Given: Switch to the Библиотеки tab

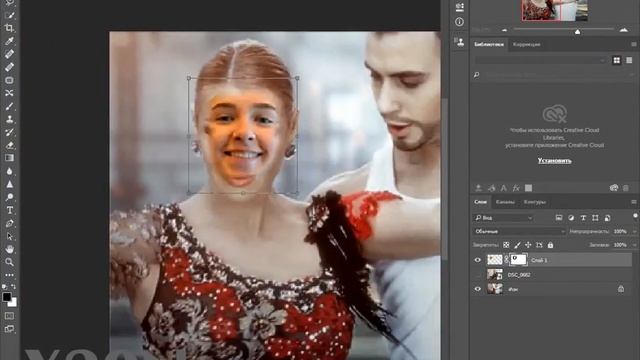Looking at the screenshot, I should coord(489,44).
